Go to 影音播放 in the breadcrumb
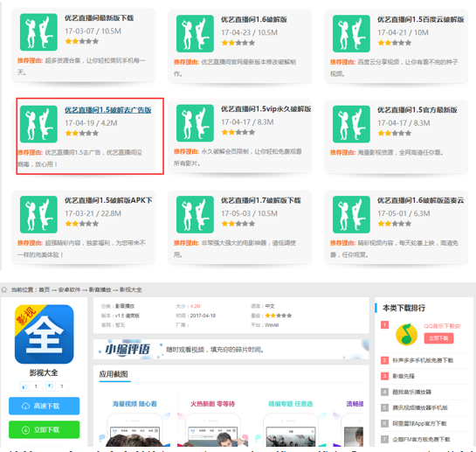The width and height of the screenshot is (476, 452). pos(100,289)
